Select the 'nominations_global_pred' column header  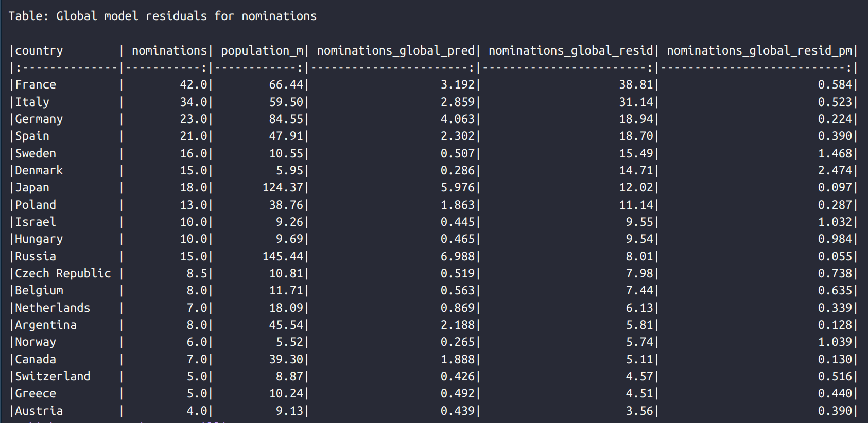click(395, 50)
